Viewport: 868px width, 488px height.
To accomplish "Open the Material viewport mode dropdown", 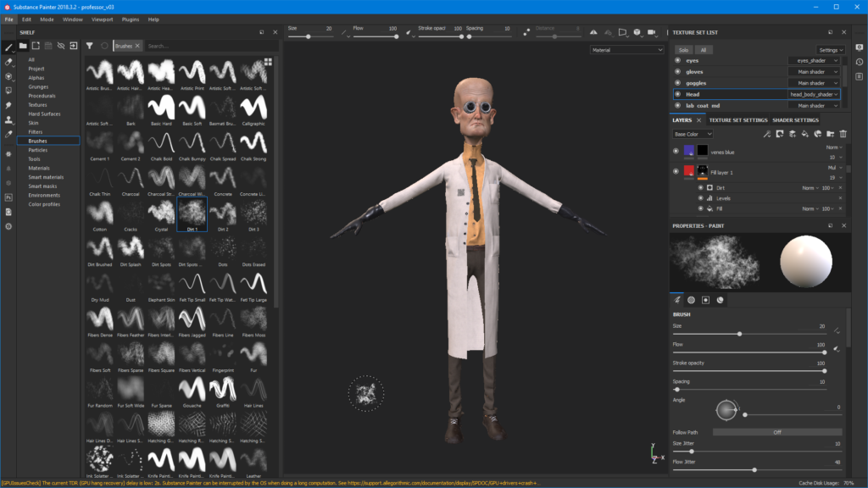I will (x=626, y=50).
